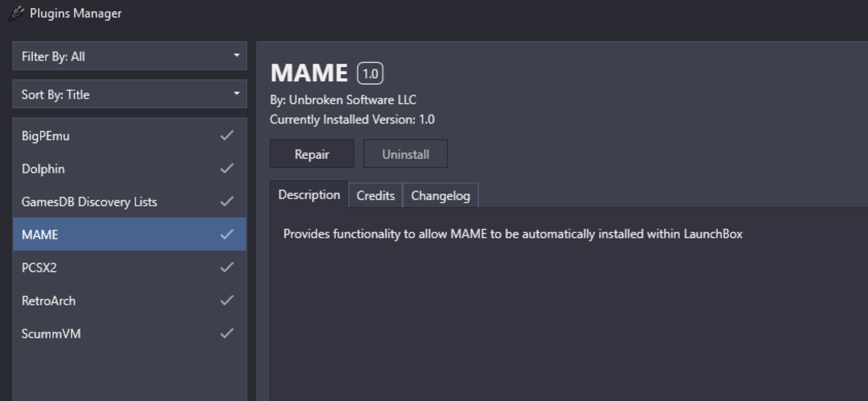Click 'By: Unbroken Software LLC' text

(x=343, y=99)
